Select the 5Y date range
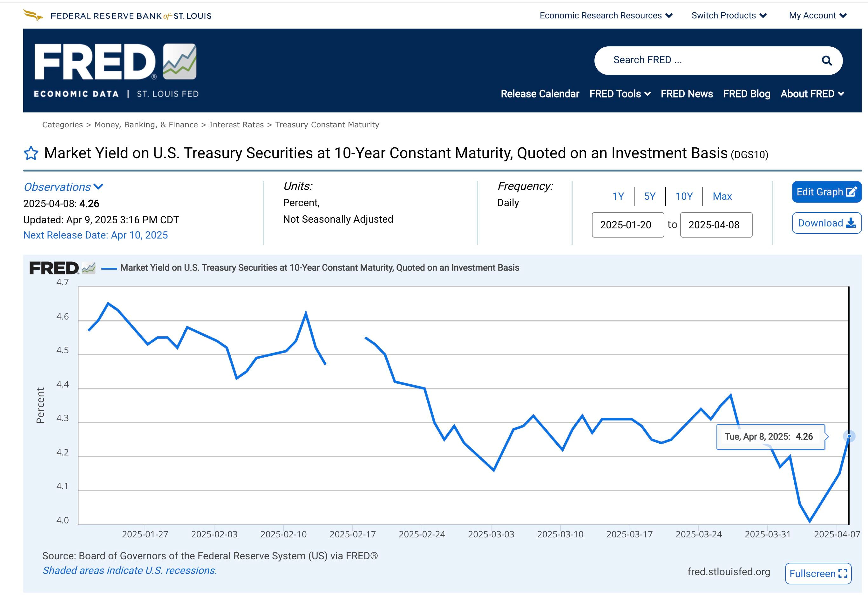 click(649, 196)
